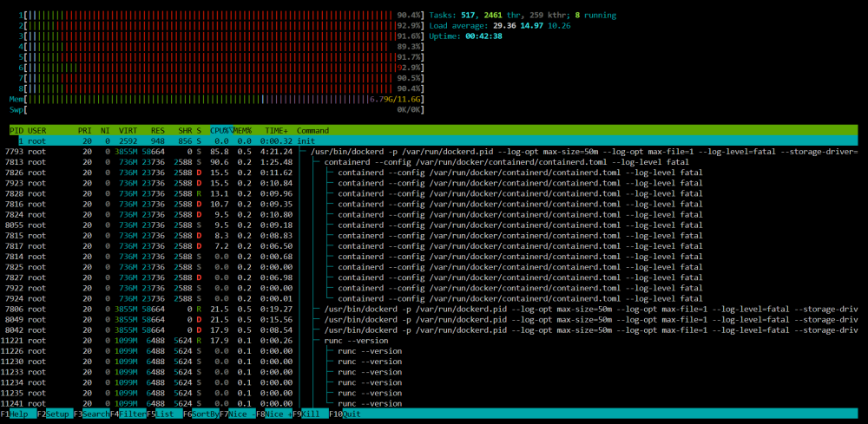Select runc thread PID 11234
Screen dimensions: 868x424
click(429, 382)
